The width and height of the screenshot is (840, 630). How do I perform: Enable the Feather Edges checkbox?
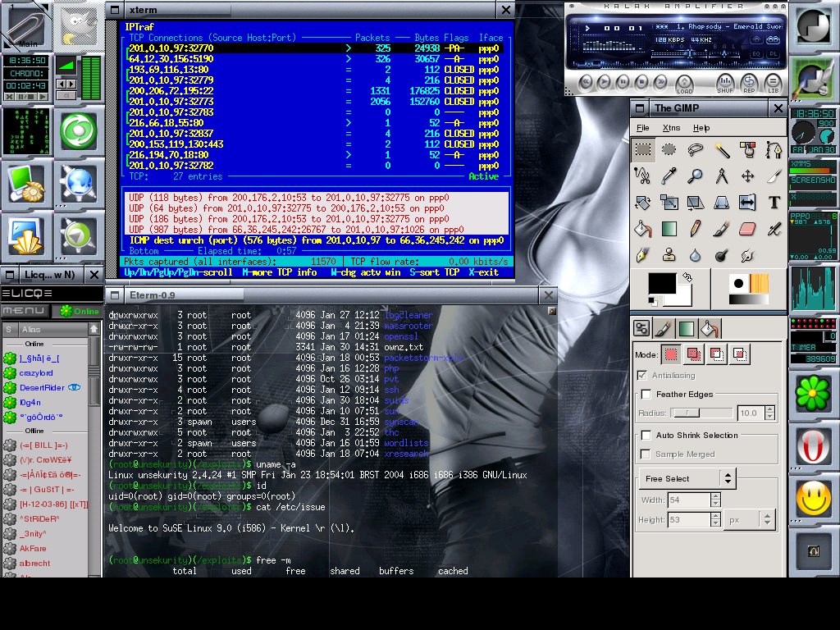click(x=646, y=395)
